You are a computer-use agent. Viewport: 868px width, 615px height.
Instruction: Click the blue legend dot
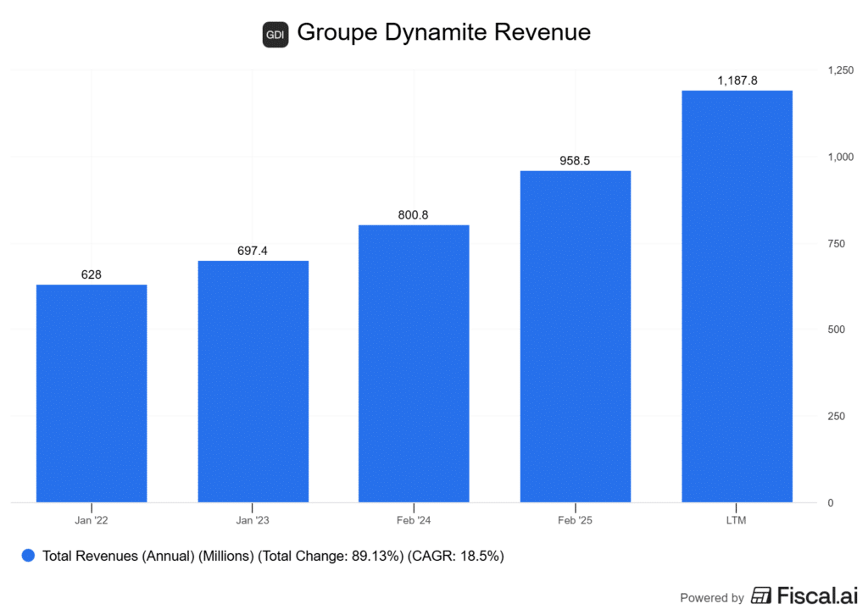pos(28,556)
